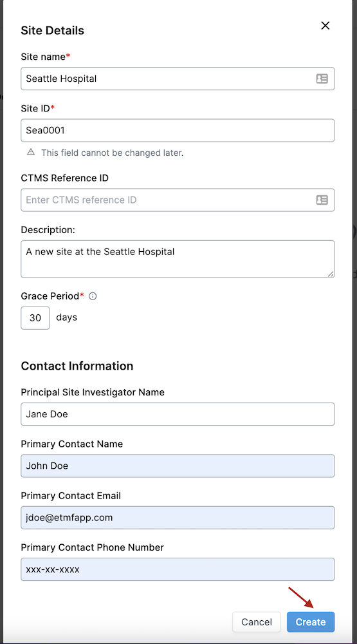The height and width of the screenshot is (644, 357).
Task: Click the Create button
Action: pos(311,622)
